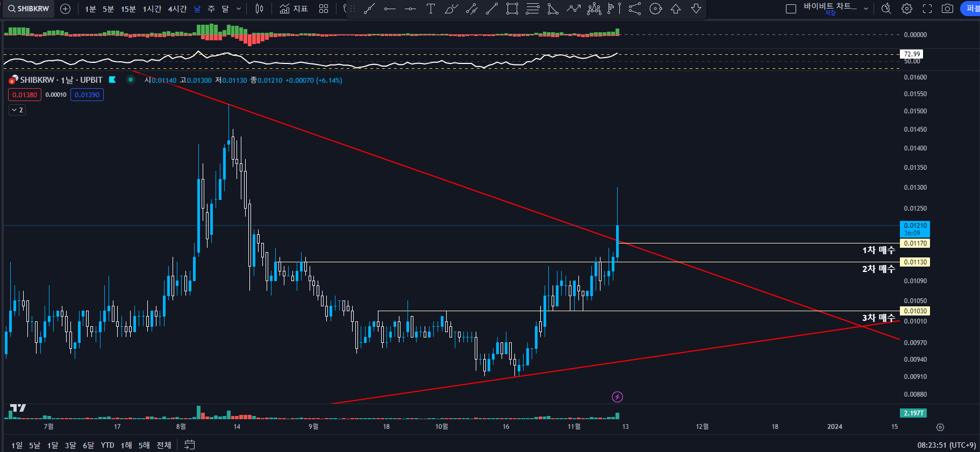This screenshot has width=980, height=452.
Task: Select the arrow down marker tool
Action: [696, 9]
